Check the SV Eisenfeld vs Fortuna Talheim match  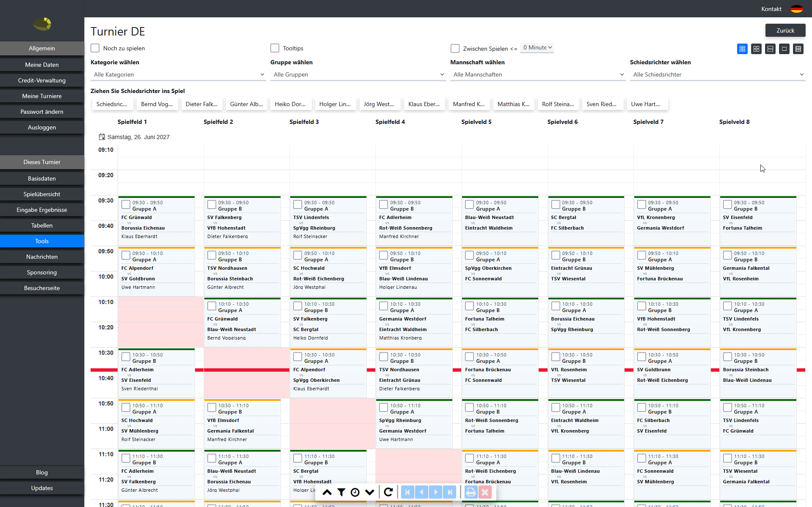coord(727,205)
